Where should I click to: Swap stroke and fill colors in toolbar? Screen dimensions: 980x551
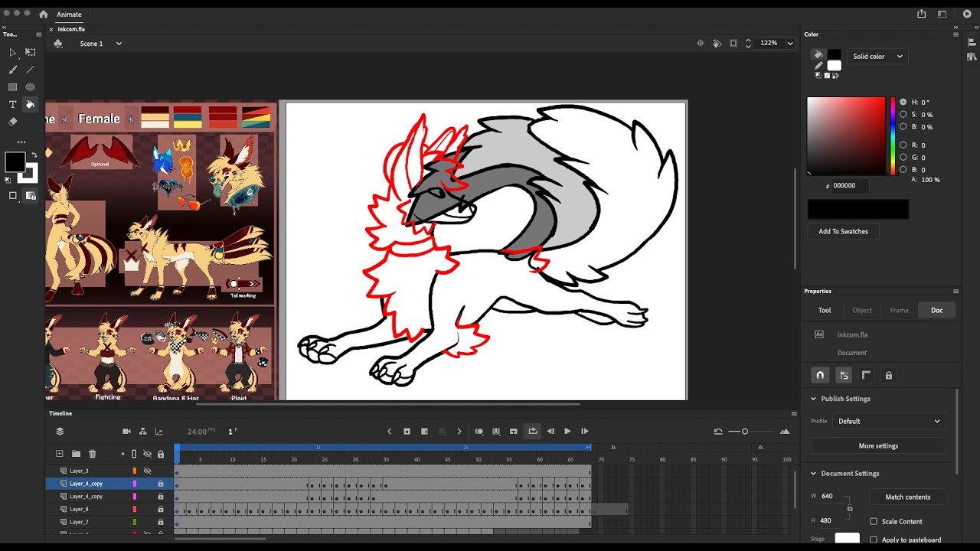(x=34, y=155)
